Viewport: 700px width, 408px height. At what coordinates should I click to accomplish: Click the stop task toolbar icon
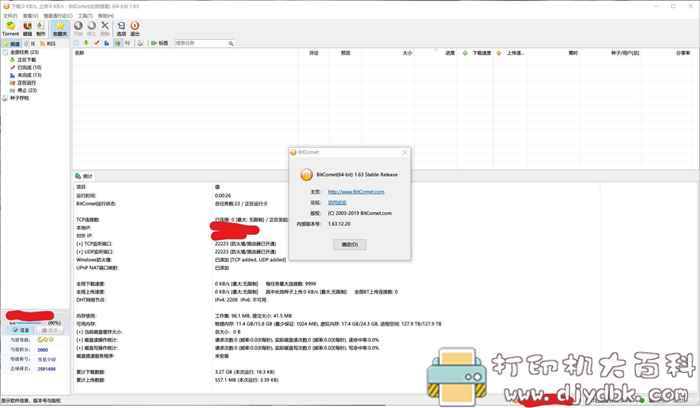(x=92, y=29)
